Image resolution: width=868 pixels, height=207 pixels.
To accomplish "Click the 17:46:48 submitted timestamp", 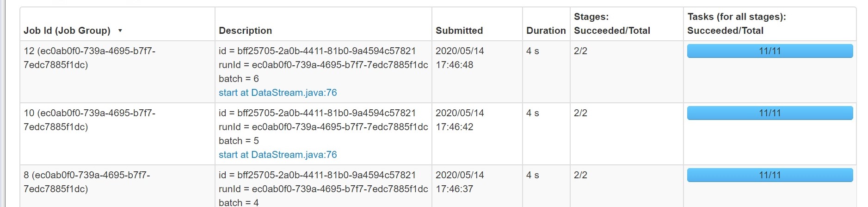I will tap(454, 65).
